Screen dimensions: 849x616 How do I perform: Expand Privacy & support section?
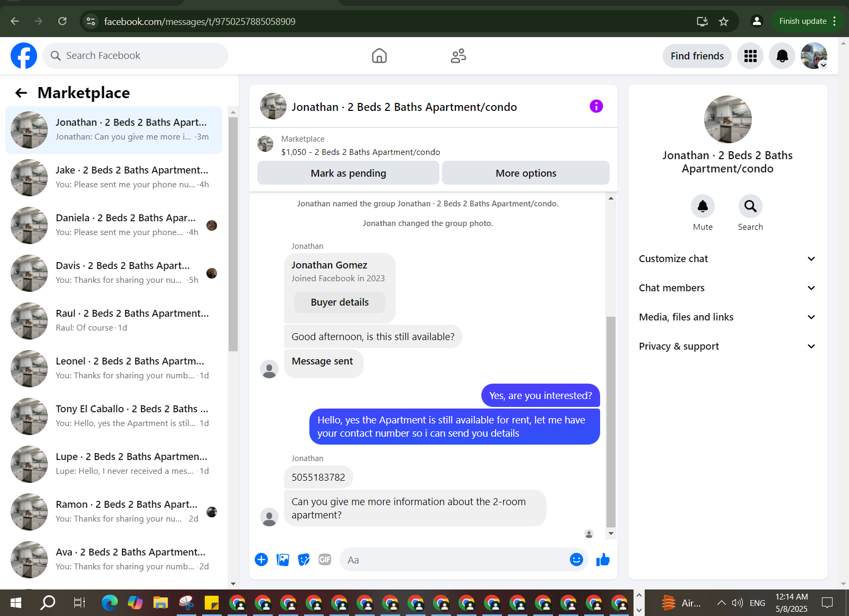pos(727,346)
